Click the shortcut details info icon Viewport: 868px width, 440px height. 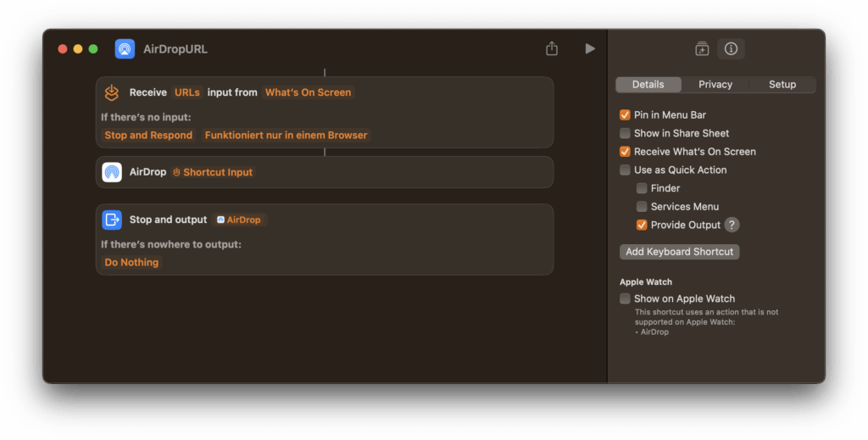(731, 48)
